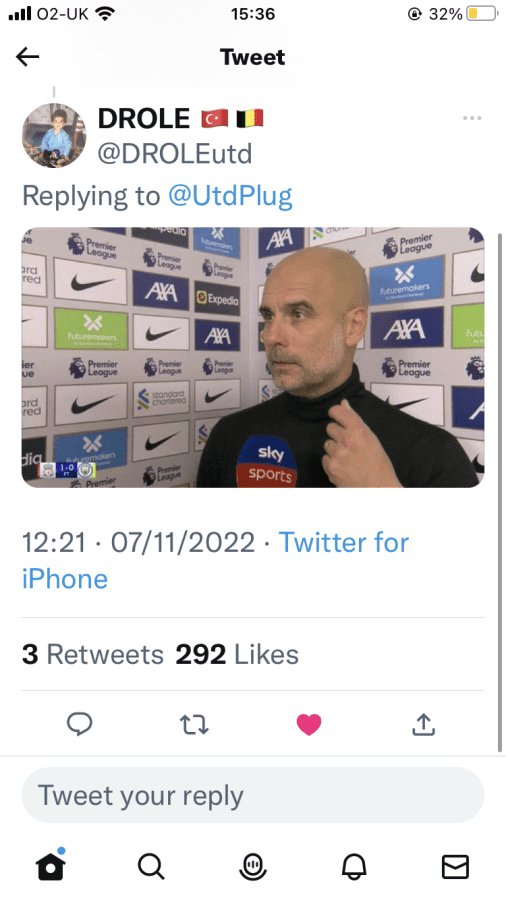Viewport: 506px width, 900px height.
Task: Tap the @DROLEutd handle
Action: point(174,154)
